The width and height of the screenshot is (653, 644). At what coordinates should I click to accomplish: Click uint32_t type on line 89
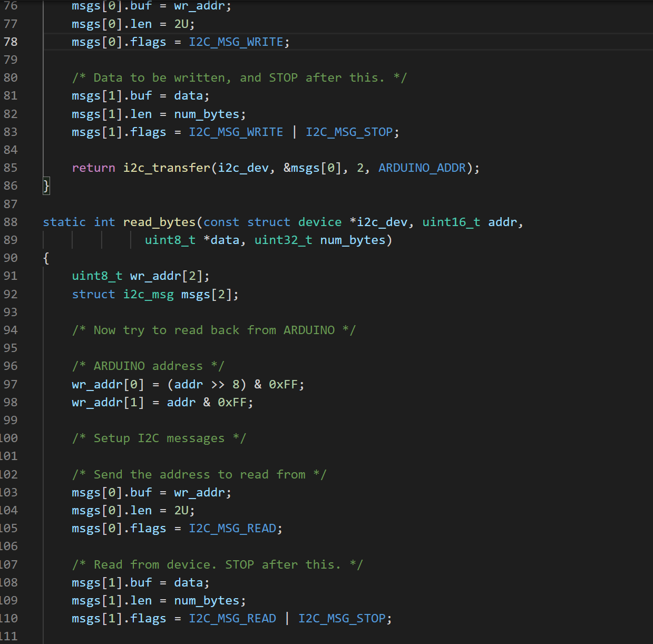(284, 240)
